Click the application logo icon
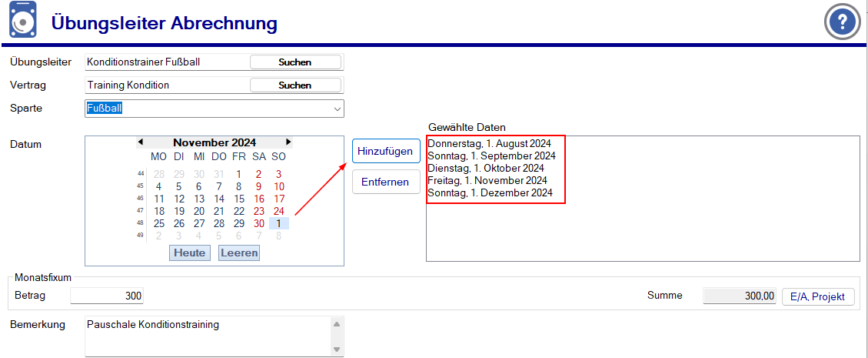This screenshot has height=358, width=868. coord(22,22)
